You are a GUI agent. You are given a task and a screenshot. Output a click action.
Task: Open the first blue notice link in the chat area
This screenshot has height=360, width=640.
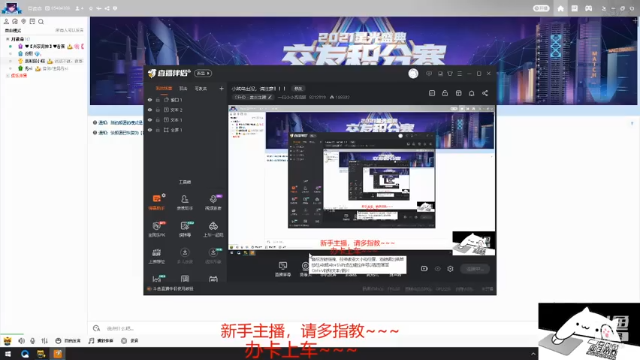[120, 122]
